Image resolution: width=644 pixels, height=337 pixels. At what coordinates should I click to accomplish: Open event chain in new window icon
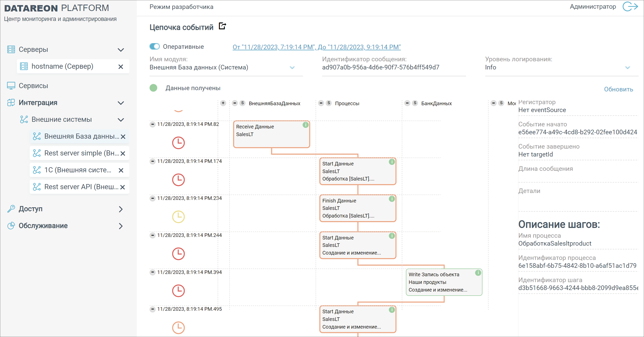pos(222,26)
